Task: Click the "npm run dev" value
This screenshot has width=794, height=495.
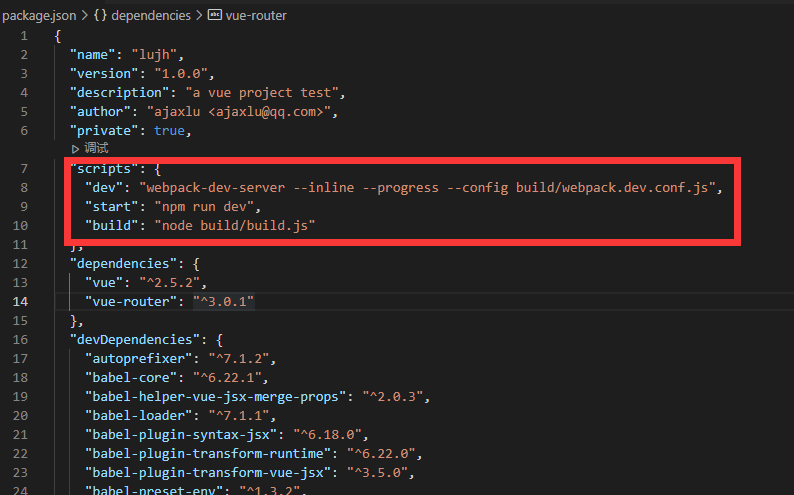Action: tap(204, 207)
